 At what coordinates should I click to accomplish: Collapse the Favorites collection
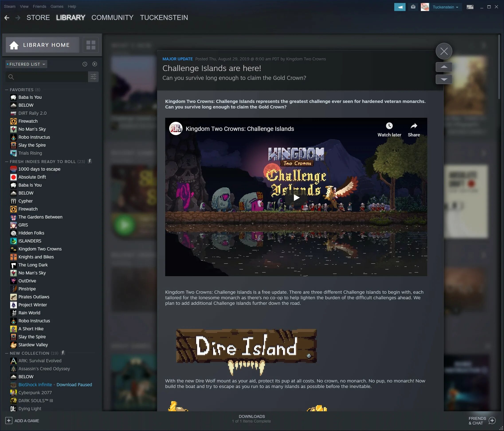point(7,90)
